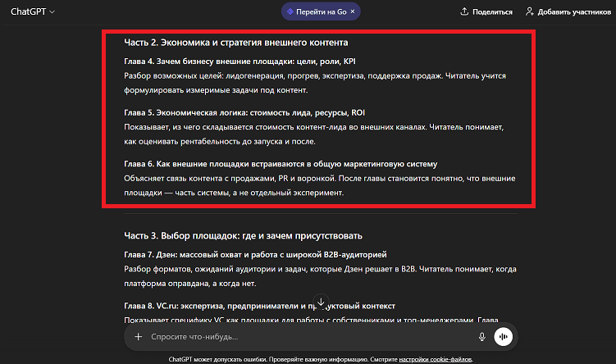This screenshot has width=616, height=364.
Task: Share the chat via the Поделиться icon
Action: [465, 11]
